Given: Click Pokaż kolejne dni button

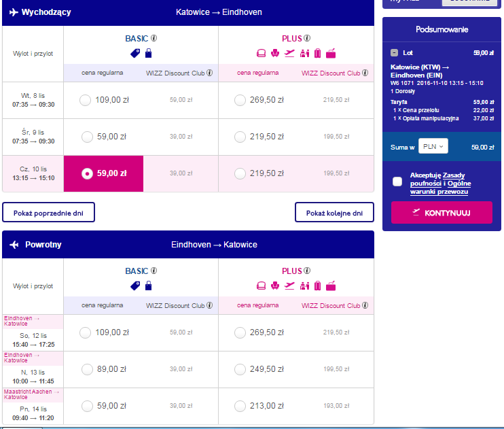Looking at the screenshot, I should [x=334, y=212].
